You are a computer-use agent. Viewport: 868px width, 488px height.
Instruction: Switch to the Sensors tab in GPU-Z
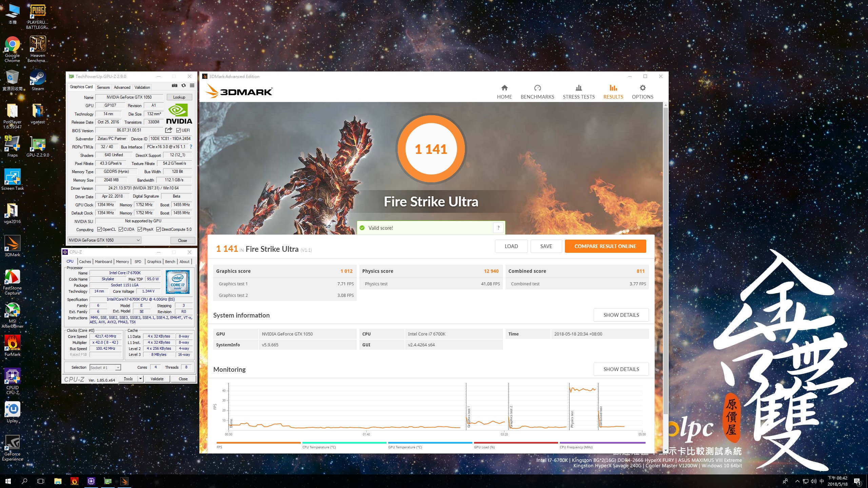click(x=103, y=87)
